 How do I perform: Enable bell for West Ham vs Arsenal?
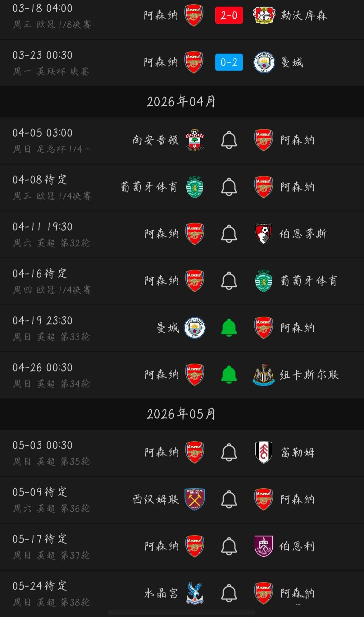click(229, 500)
